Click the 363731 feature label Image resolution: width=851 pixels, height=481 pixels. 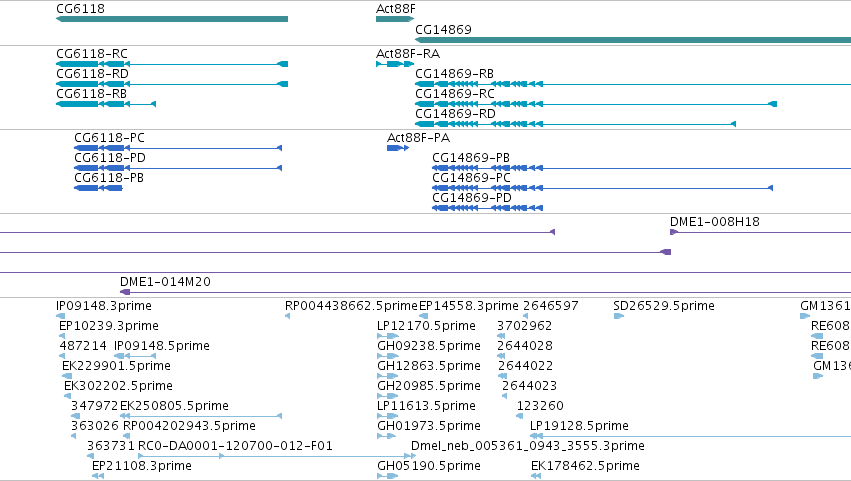[x=111, y=446]
